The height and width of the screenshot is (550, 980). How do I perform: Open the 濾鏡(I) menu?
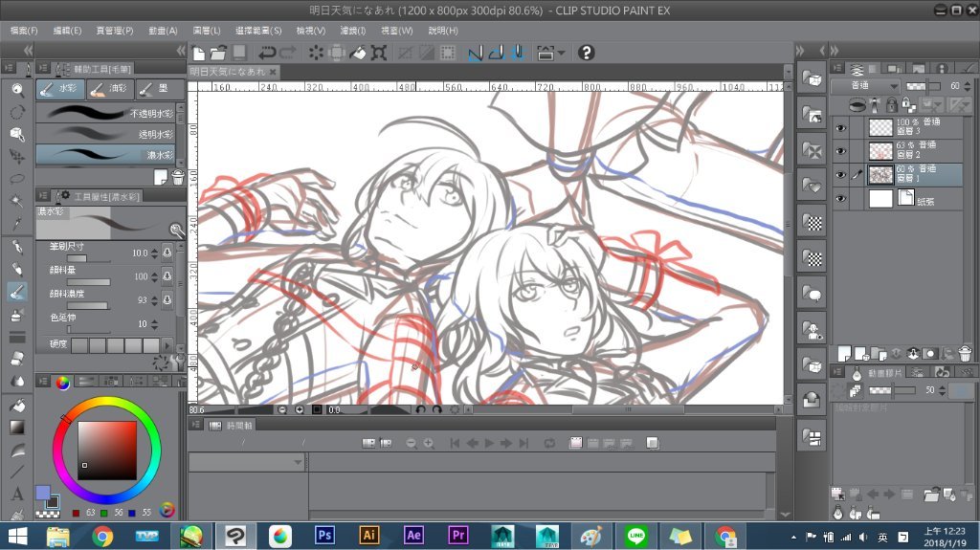click(x=352, y=30)
